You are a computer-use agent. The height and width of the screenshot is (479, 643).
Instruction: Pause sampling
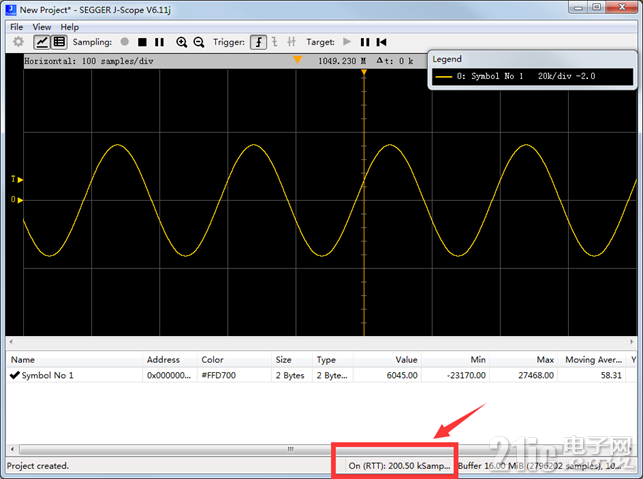160,42
